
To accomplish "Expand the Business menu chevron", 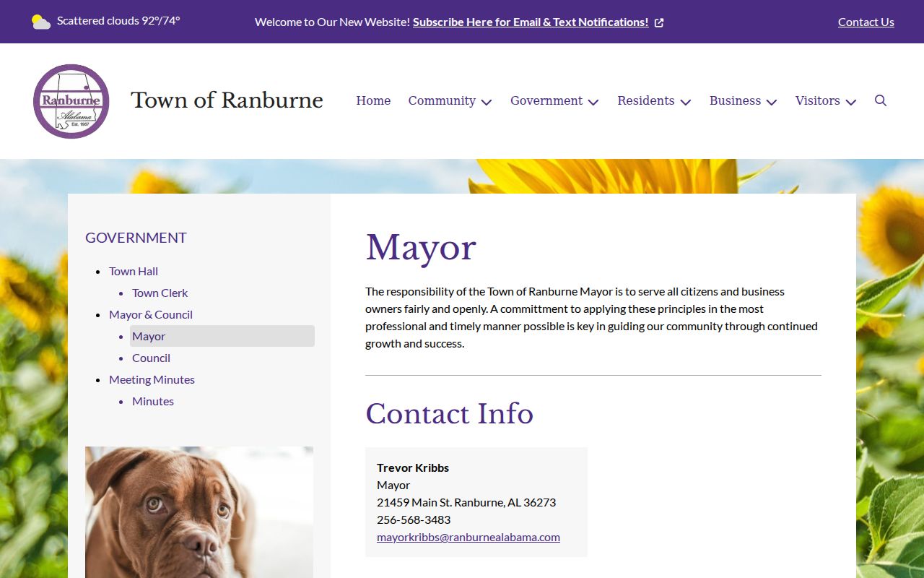I will 772,102.
